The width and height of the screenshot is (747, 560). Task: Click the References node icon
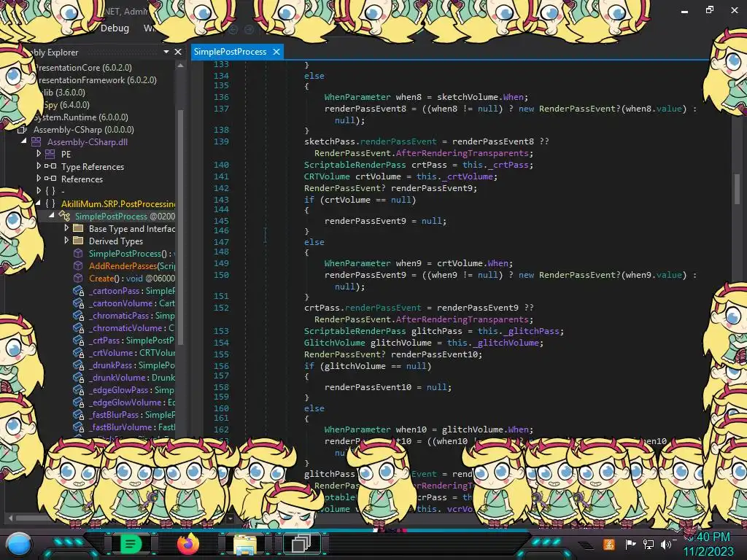tap(50, 179)
